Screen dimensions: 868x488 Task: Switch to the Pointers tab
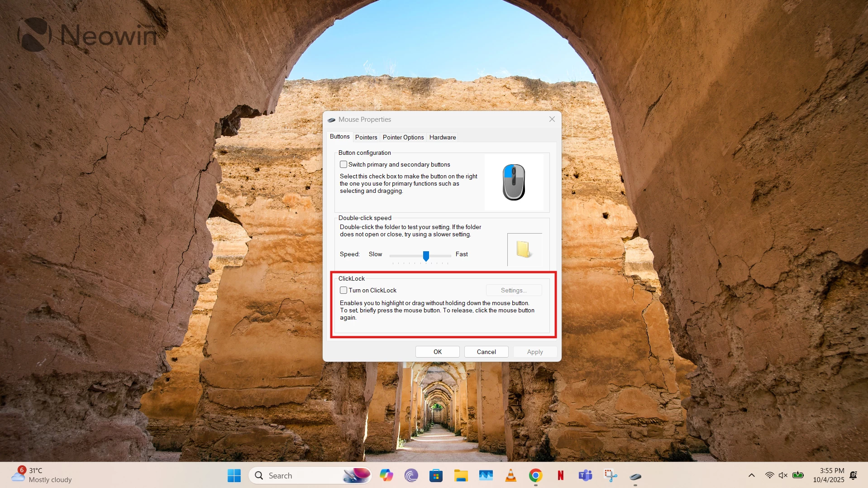pyautogui.click(x=366, y=137)
